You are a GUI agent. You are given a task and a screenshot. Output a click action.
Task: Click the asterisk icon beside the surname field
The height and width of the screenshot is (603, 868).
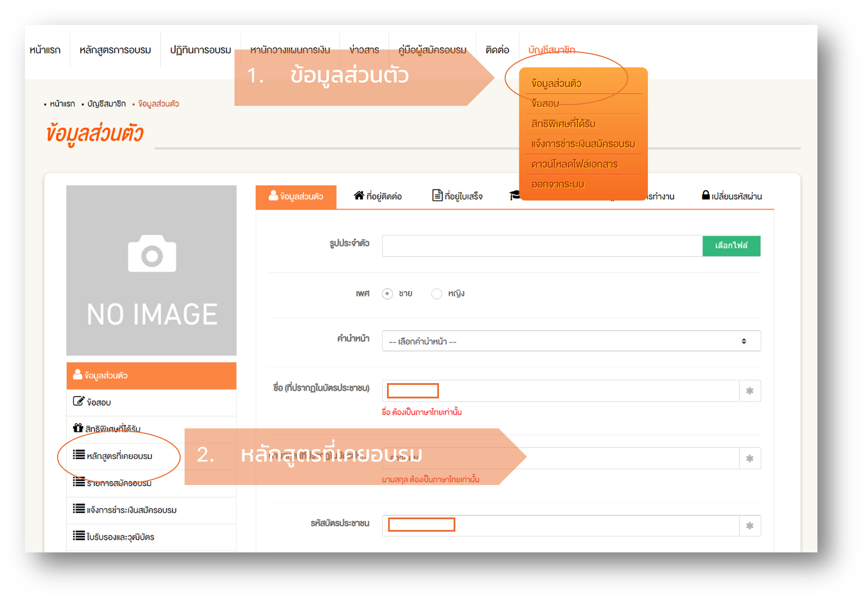tap(750, 458)
